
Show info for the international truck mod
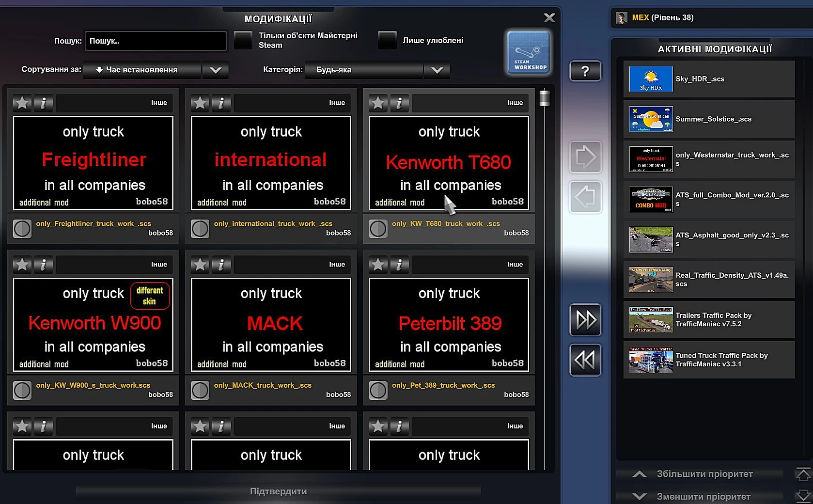(221, 103)
